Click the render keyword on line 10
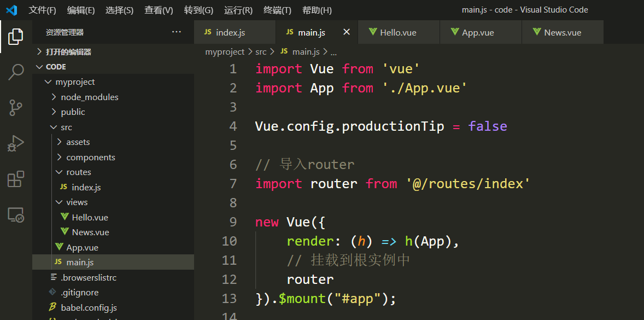Image resolution: width=644 pixels, height=320 pixels. 311,241
